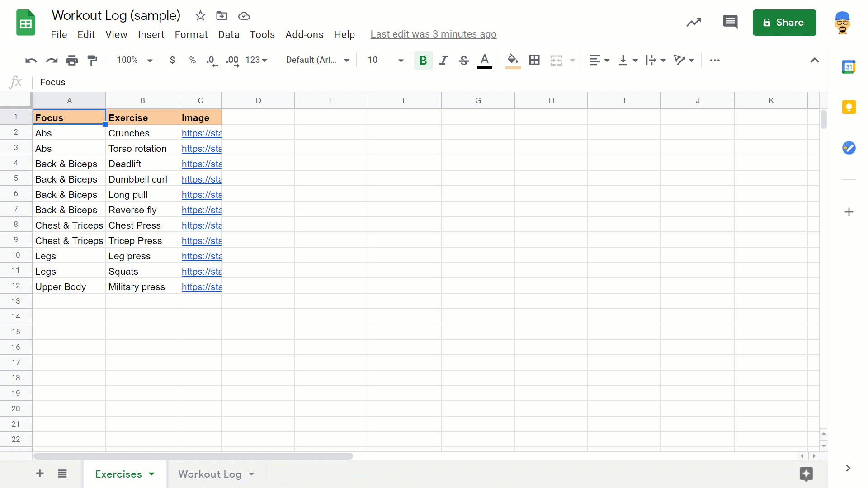868x488 pixels.
Task: Click the Tools menu item
Action: (x=262, y=34)
